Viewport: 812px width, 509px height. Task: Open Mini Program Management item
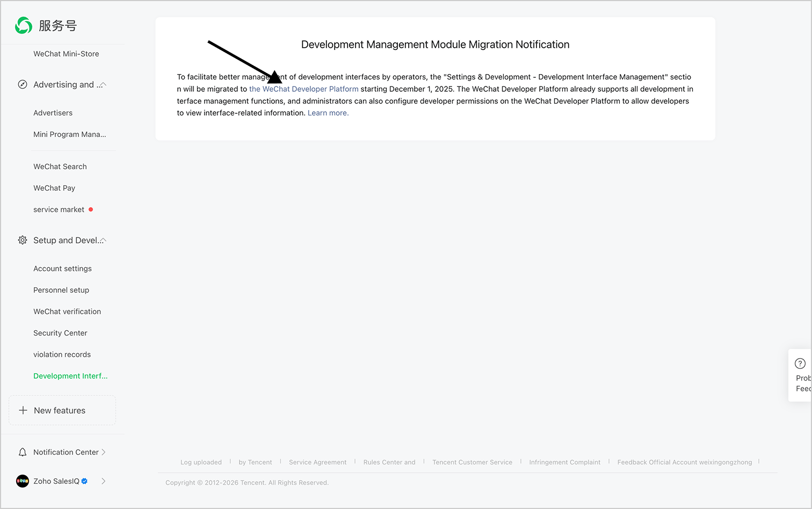[x=70, y=134]
